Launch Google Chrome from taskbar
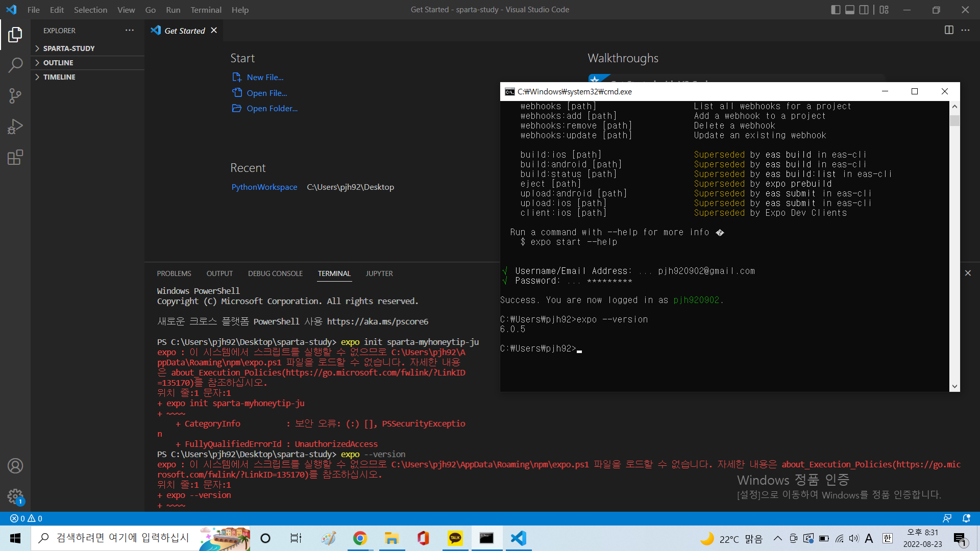The width and height of the screenshot is (980, 551). pos(360,538)
